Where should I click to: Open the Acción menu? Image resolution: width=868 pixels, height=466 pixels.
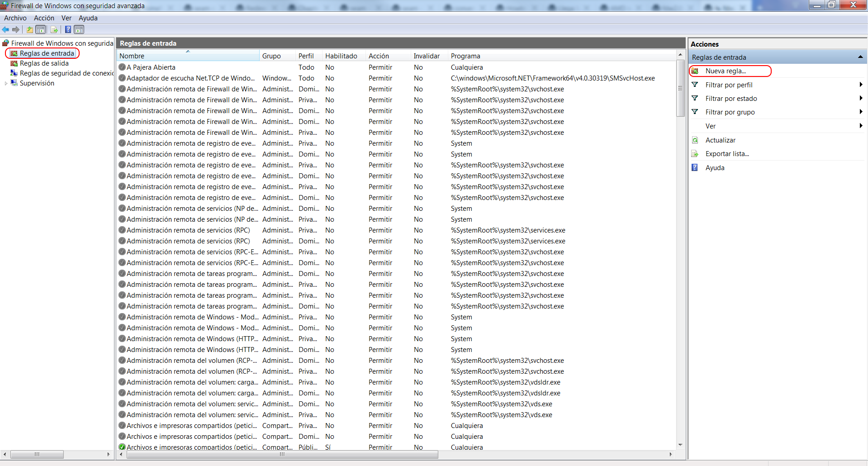[44, 18]
